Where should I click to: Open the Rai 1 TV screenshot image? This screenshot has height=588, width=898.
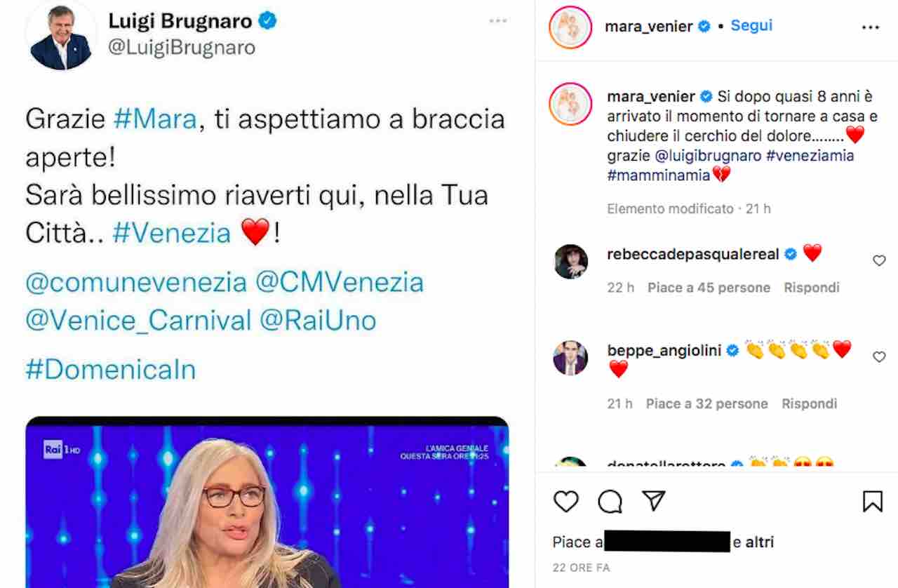[267, 502]
